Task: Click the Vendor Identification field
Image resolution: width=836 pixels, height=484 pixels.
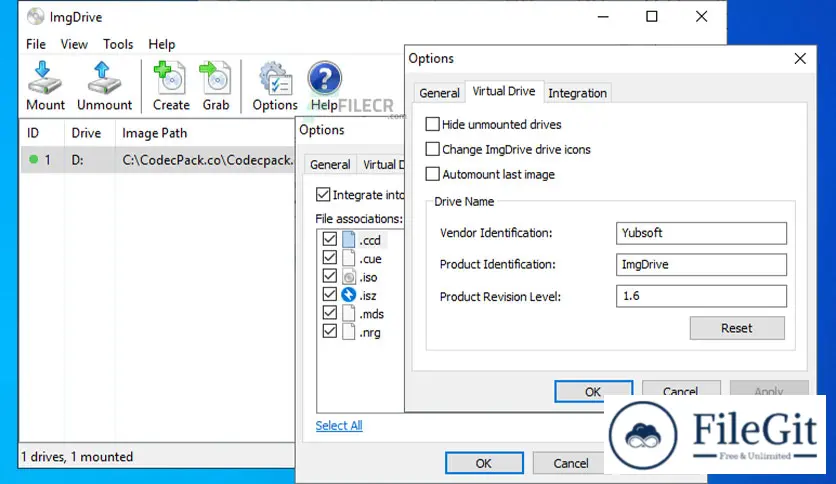Action: (x=701, y=233)
